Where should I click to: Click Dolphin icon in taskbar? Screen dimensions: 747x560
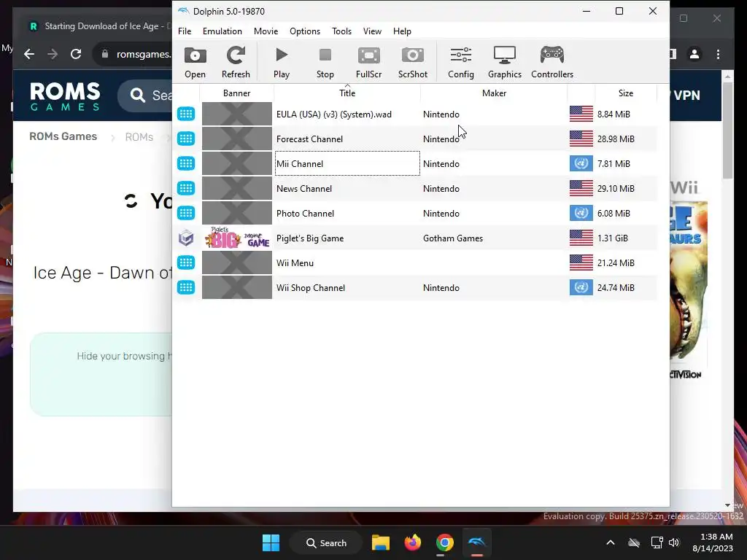(476, 542)
